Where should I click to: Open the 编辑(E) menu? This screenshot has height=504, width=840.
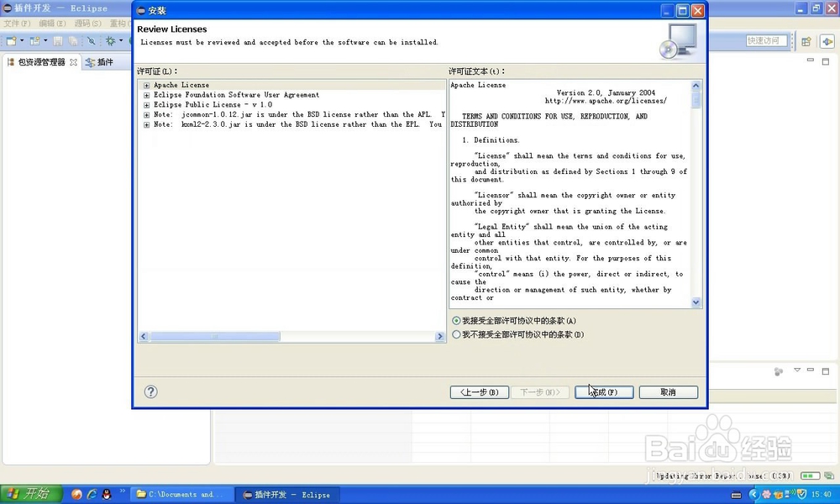point(52,24)
